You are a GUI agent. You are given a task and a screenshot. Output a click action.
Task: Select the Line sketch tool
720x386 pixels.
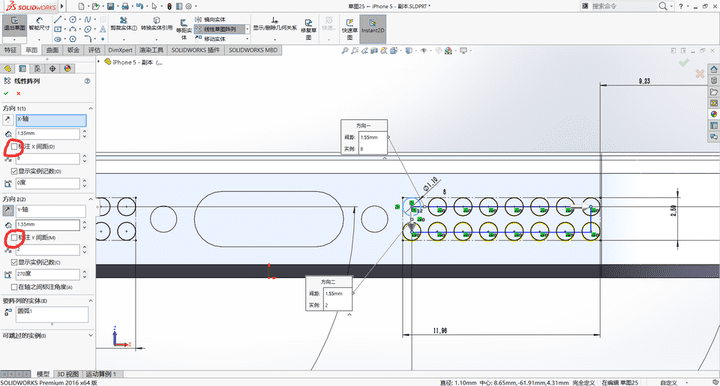pos(57,19)
